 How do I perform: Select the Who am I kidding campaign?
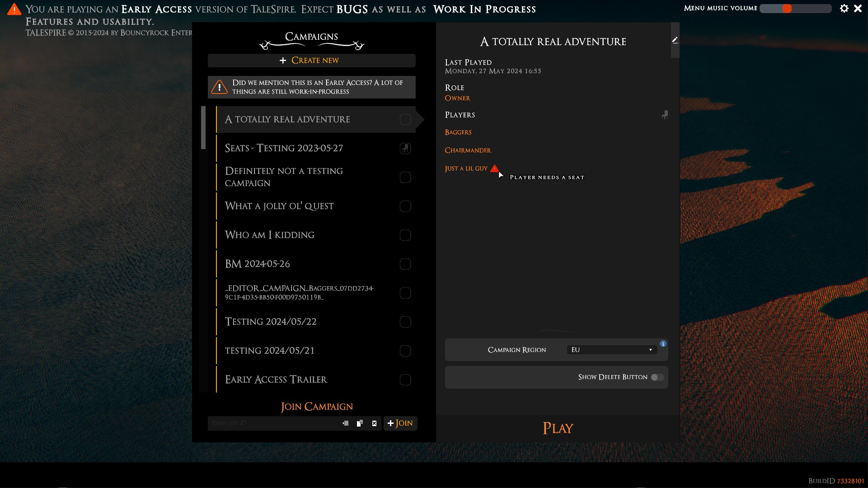[270, 235]
